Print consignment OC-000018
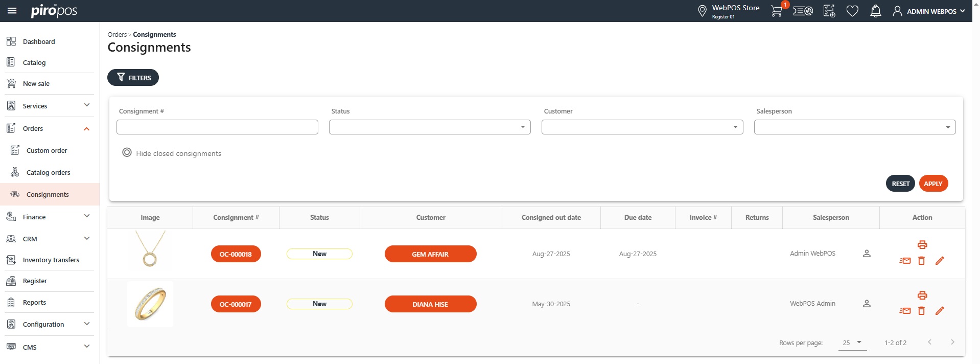 922,245
